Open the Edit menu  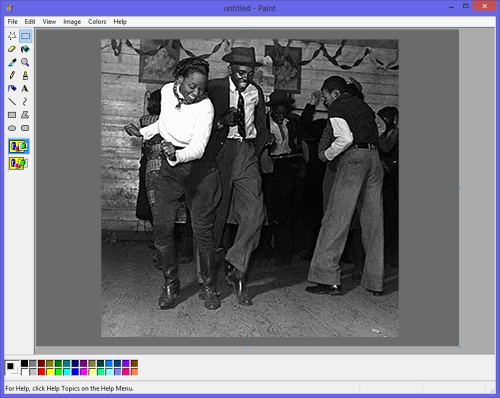[30, 22]
